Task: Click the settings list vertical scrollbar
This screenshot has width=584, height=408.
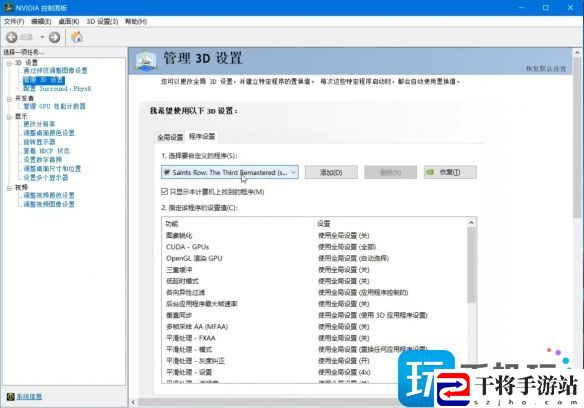Action: point(471,300)
